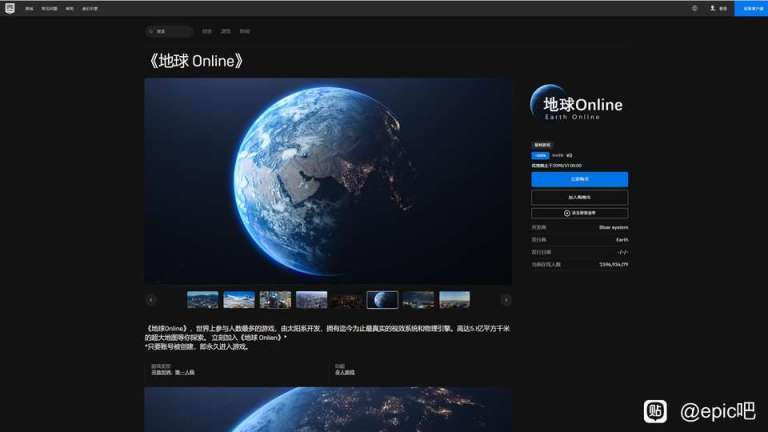Click the game genre tags below description

[173, 373]
